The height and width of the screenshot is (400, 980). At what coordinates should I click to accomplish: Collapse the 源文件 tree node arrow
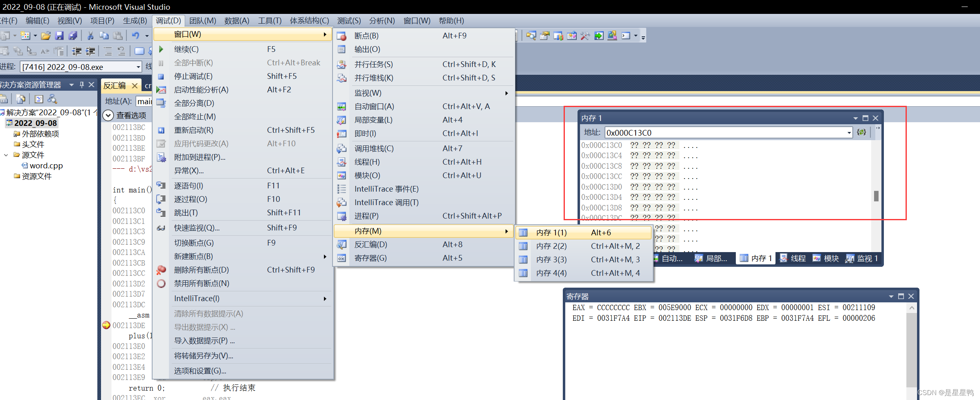(6, 155)
